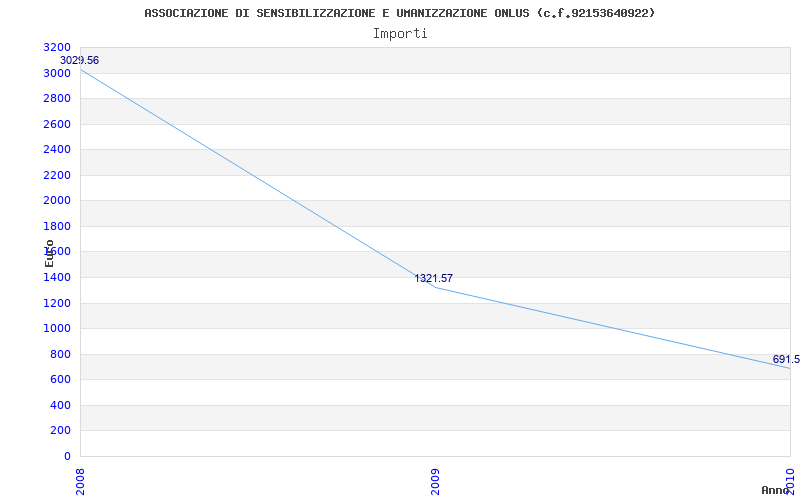
Task: Click the 0 y-axis tick label
Action: click(x=67, y=456)
